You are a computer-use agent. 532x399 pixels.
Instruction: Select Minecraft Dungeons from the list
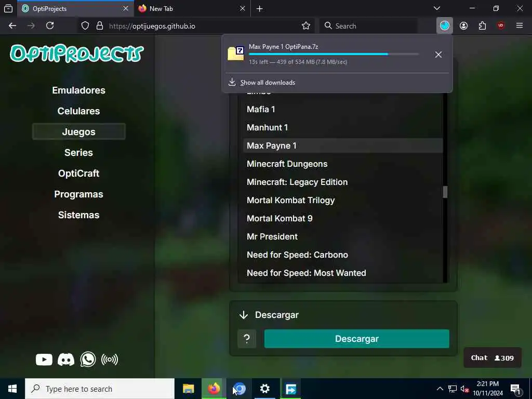tap(343, 164)
